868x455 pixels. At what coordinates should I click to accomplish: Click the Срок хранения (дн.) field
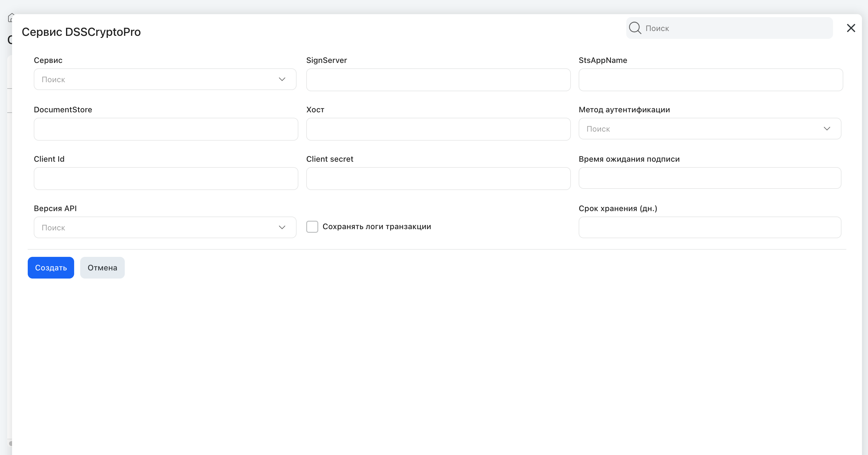click(710, 228)
